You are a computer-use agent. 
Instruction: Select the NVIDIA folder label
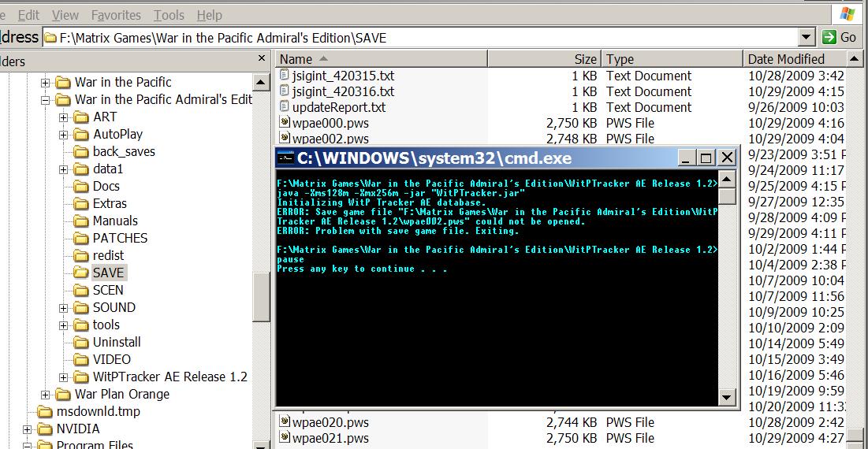coord(78,429)
